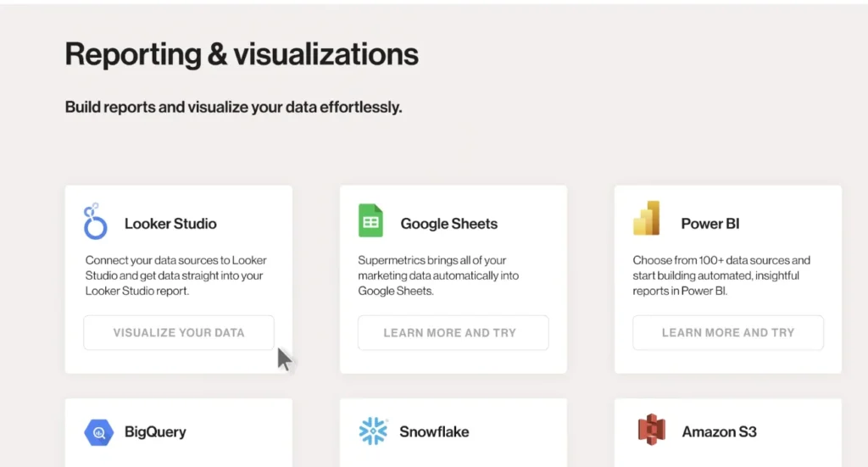Screen dimensions: 868x467
Task: Click the Looker Studio description text
Action: tap(176, 275)
